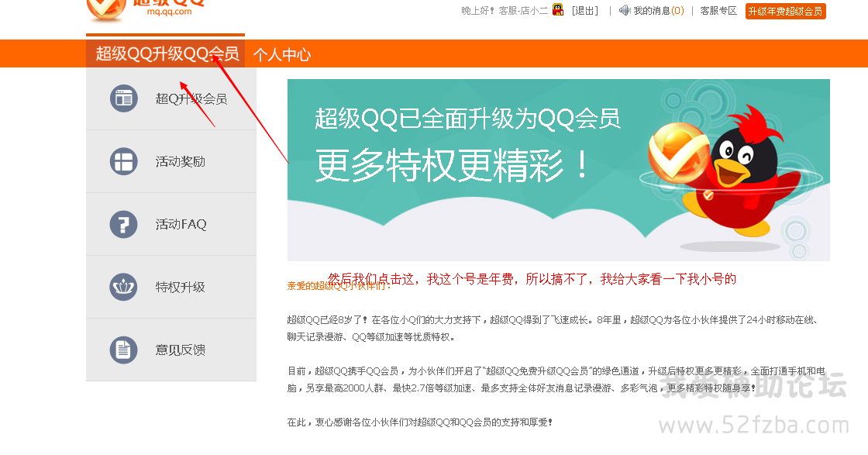Click the paragraph starting 超级QQ已经8岁了

tap(553, 328)
